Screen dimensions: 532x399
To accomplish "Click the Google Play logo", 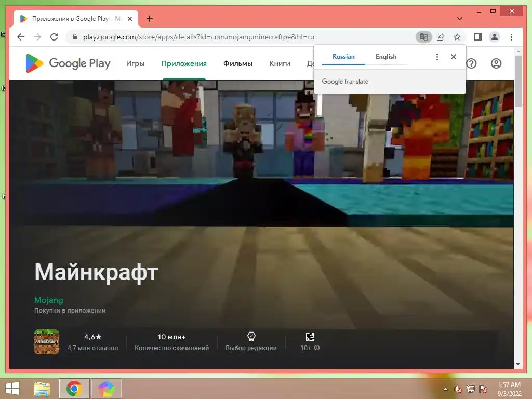I will (68, 63).
